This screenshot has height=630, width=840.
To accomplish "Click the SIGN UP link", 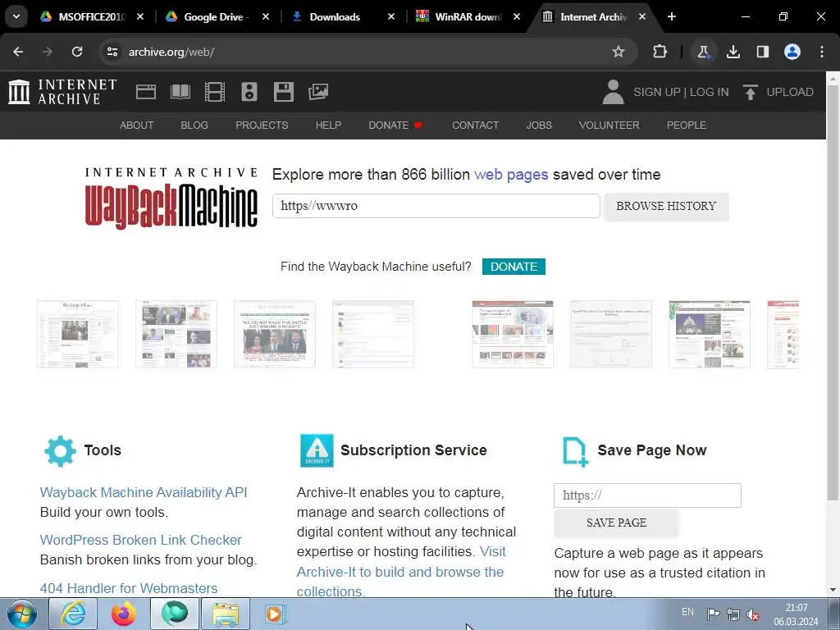I will click(657, 92).
